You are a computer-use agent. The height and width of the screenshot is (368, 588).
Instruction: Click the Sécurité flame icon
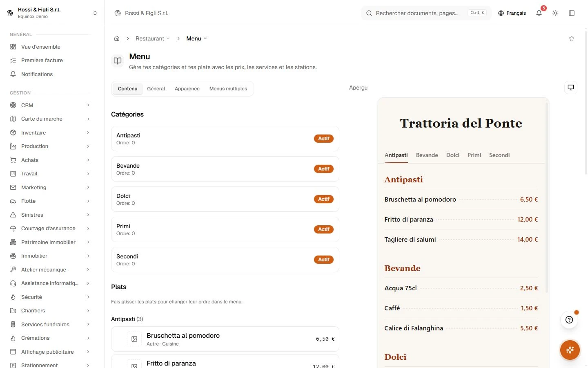(x=13, y=297)
